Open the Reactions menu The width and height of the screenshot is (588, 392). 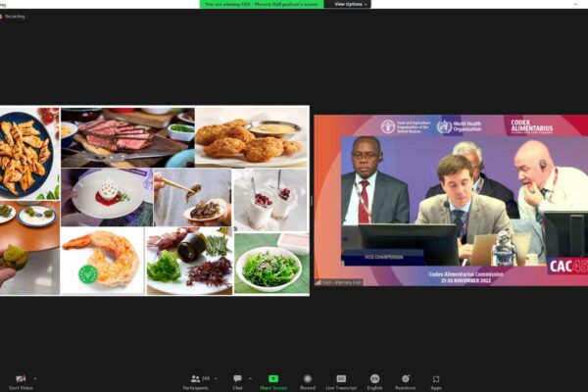click(x=405, y=380)
